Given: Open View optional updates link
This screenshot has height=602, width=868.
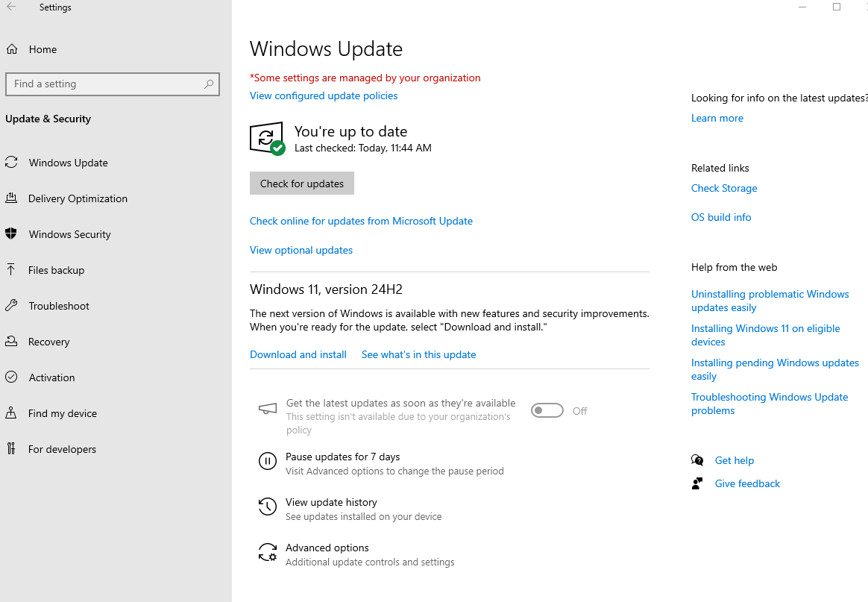Looking at the screenshot, I should point(301,250).
